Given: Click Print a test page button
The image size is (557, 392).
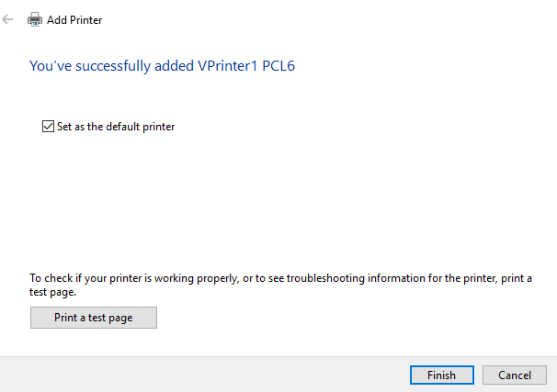Looking at the screenshot, I should click(x=94, y=318).
